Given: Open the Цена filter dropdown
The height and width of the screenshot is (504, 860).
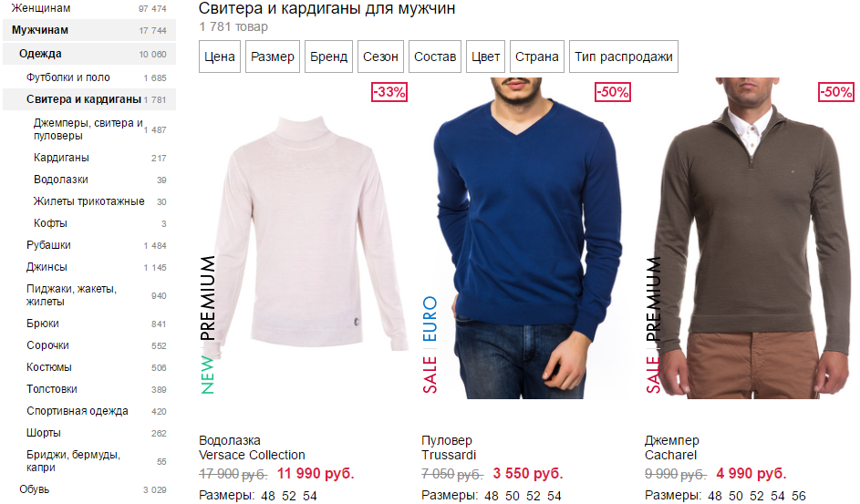Looking at the screenshot, I should pyautogui.click(x=220, y=57).
